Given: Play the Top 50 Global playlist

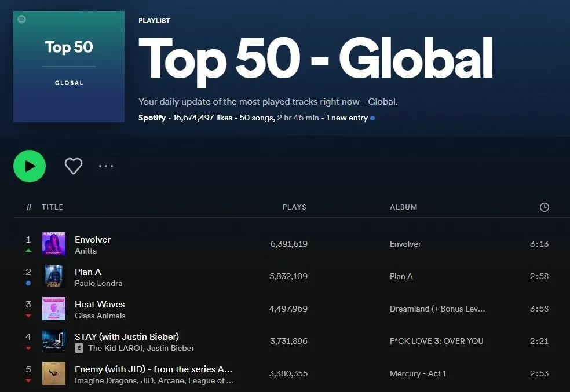Looking at the screenshot, I should [x=30, y=166].
